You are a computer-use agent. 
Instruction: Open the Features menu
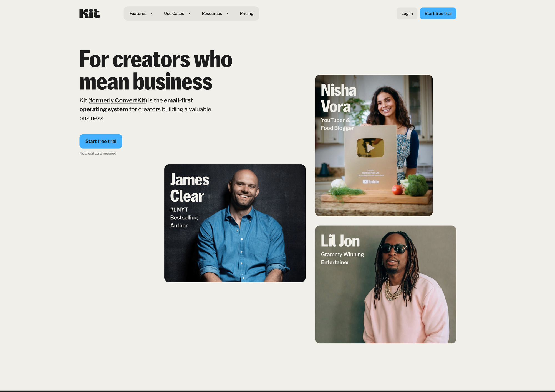click(x=141, y=14)
